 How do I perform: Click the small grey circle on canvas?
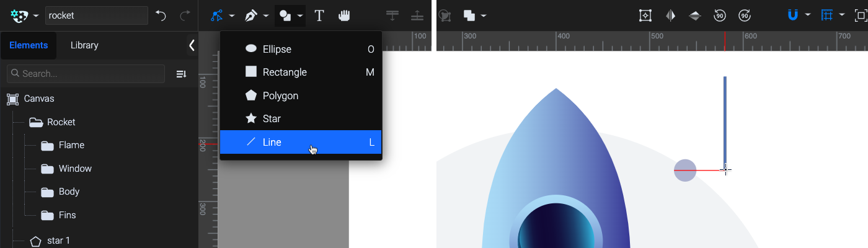(685, 170)
